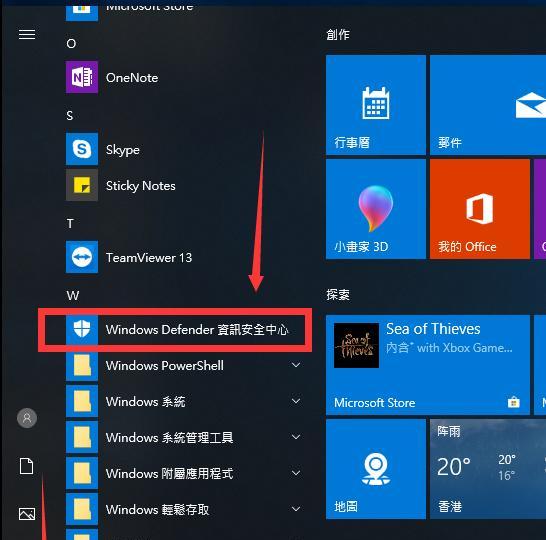Screen dimensions: 546x540
Task: Click the Windows 系統管理工具 folder icon
Action: pyautogui.click(x=82, y=437)
